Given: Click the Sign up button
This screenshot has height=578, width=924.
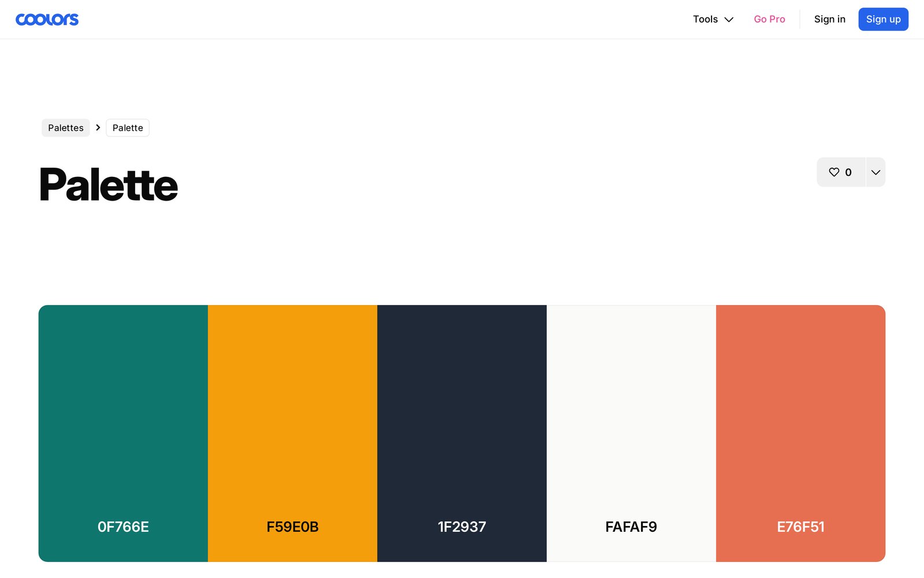Looking at the screenshot, I should coord(883,19).
